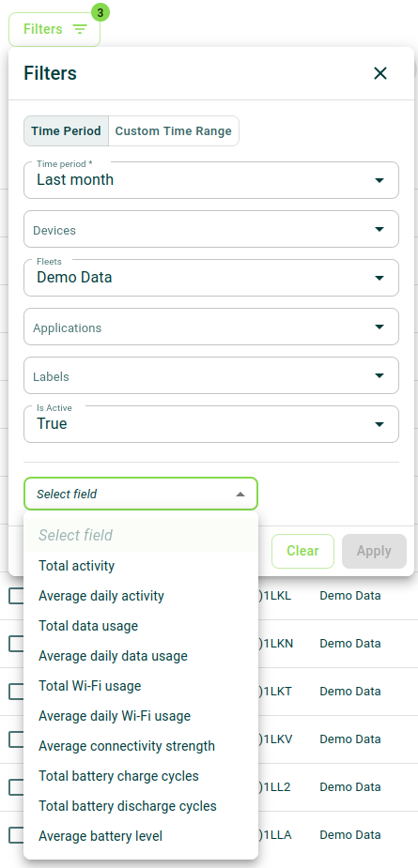Image resolution: width=418 pixels, height=868 pixels.
Task: Click Demo Data in the 1LKT row
Action: [349, 692]
